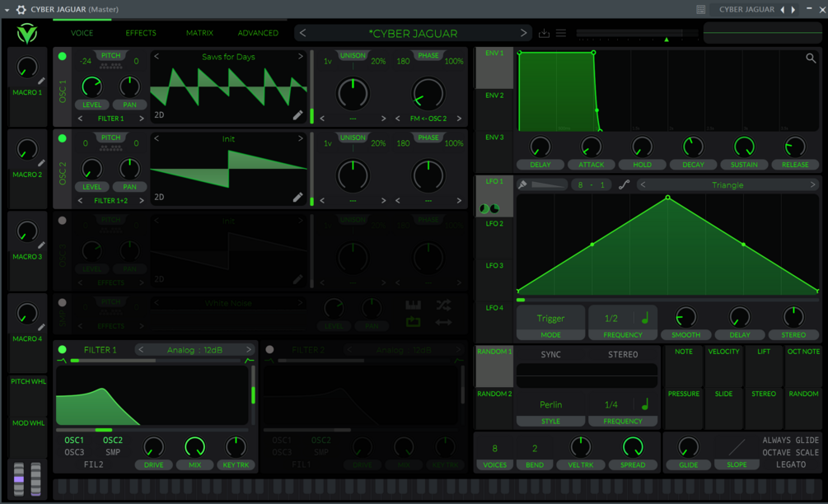Viewport: 828px width, 504px height.
Task: Open the hamburger preset menu icon
Action: coord(561,33)
